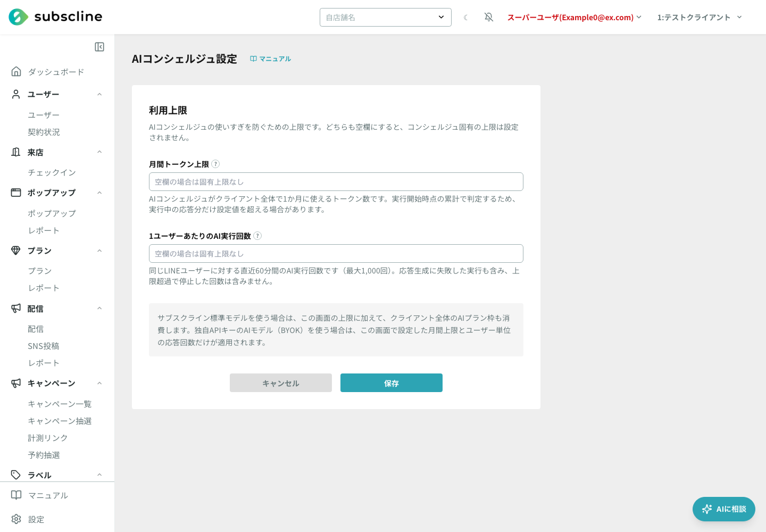
Task: Click the プラン diamond icon in sidebar
Action: pos(16,251)
